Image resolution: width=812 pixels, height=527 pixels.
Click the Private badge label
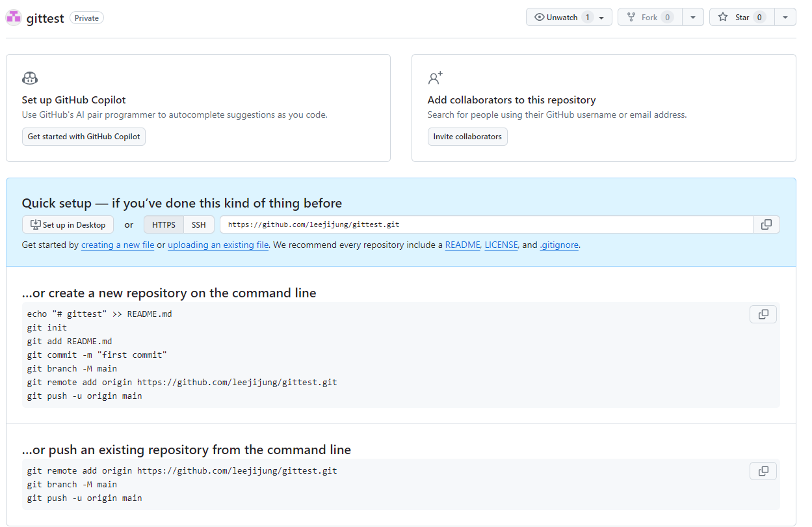(x=86, y=18)
